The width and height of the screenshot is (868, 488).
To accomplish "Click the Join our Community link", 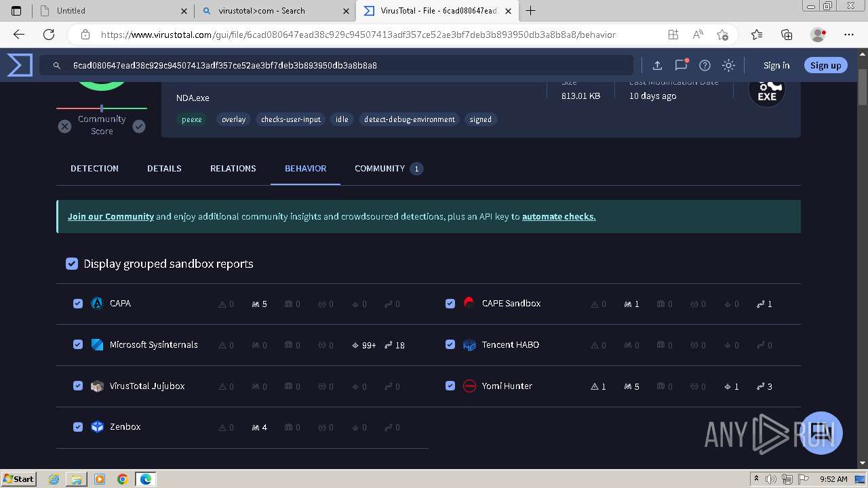I will coord(111,216).
